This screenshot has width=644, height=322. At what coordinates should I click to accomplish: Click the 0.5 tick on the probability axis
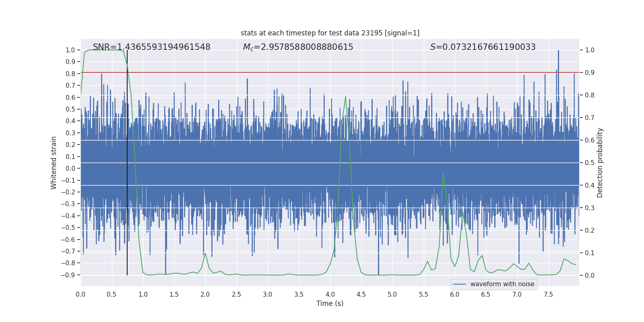coord(590,163)
